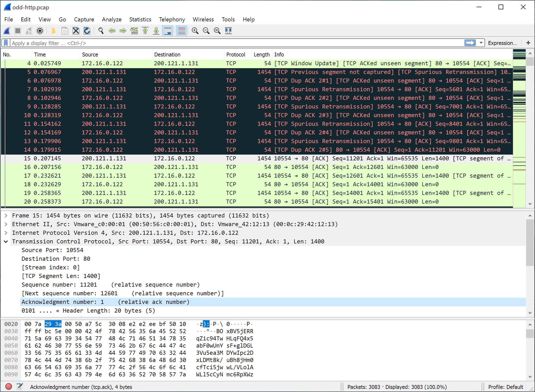
Task: Open the Statistics menu
Action: pos(140,19)
